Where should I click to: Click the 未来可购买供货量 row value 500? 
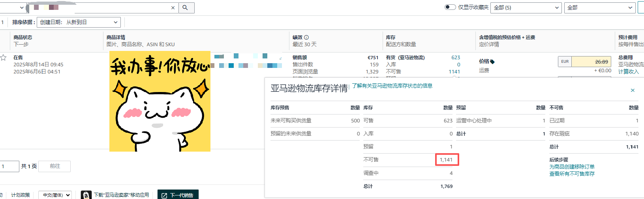tap(355, 120)
